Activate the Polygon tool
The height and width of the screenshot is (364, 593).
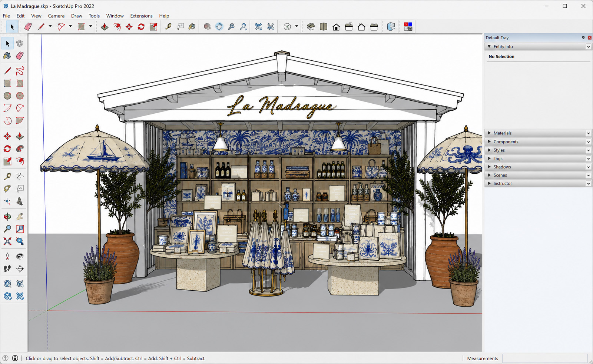[20, 96]
